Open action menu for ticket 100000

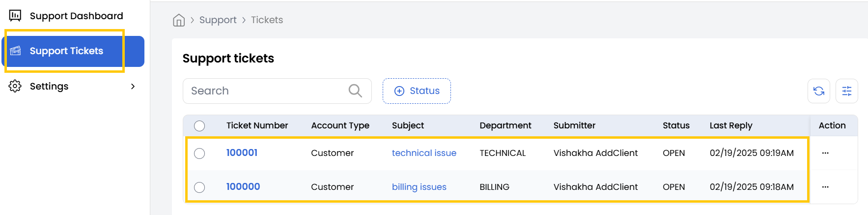tap(825, 187)
